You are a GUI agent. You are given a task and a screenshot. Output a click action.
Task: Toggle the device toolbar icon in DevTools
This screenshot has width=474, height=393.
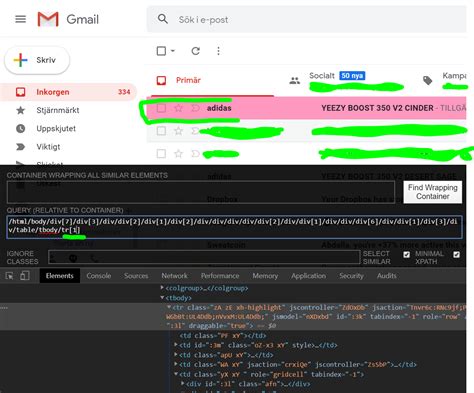tap(25, 276)
